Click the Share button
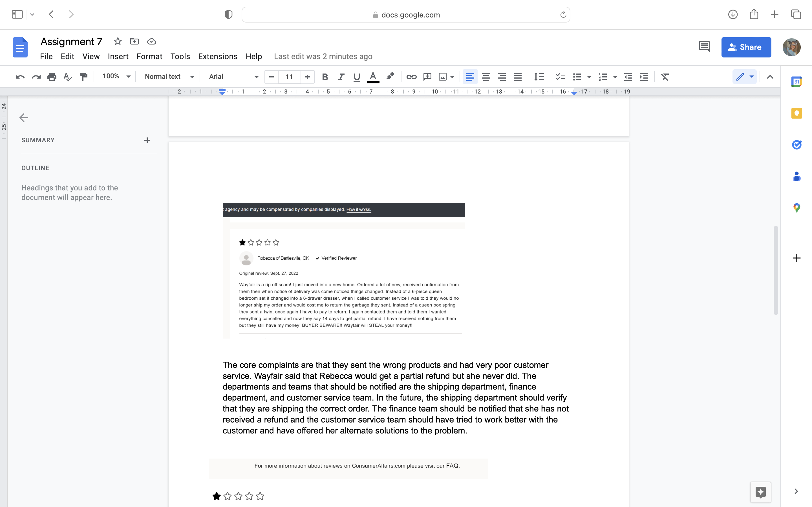Viewport: 812px width, 507px height. [746, 47]
